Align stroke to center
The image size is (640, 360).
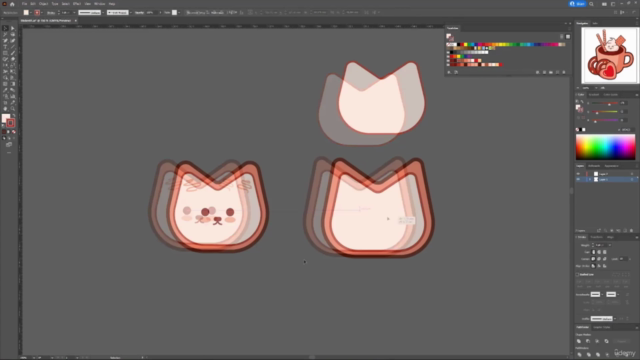point(593,266)
